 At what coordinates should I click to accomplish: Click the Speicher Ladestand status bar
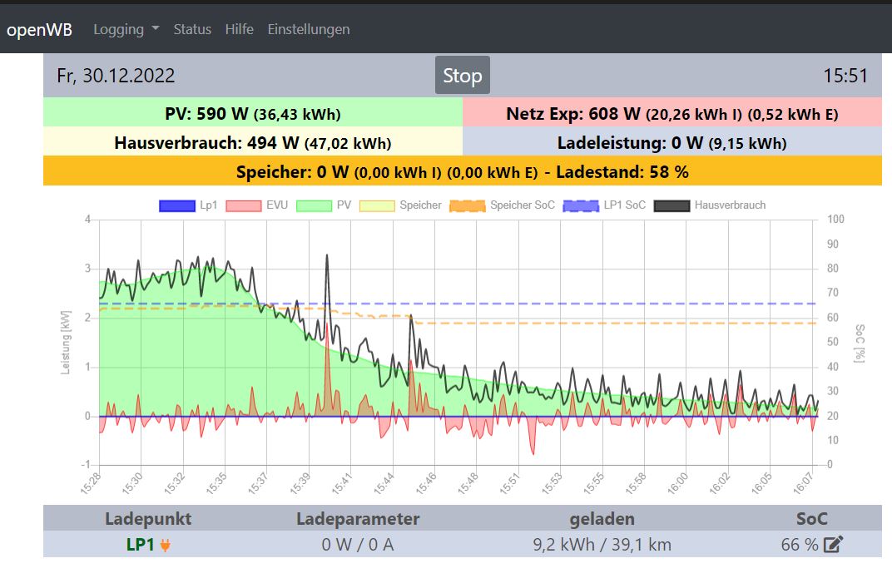coord(462,172)
